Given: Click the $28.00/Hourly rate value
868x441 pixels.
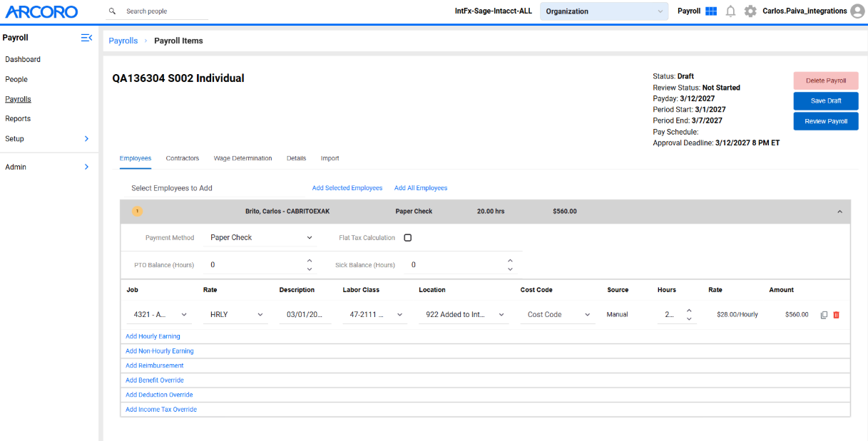Looking at the screenshot, I should pyautogui.click(x=737, y=314).
